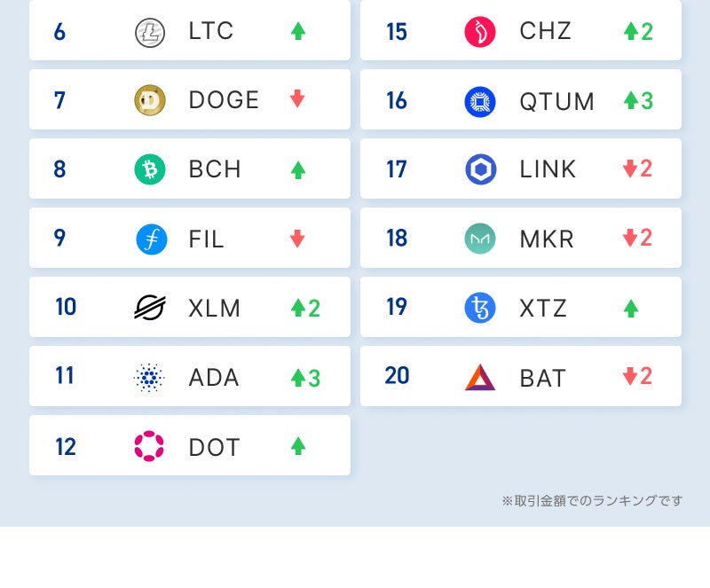Select the Basic Attention Token BAT icon
This screenshot has height=588, width=710.
click(x=480, y=377)
